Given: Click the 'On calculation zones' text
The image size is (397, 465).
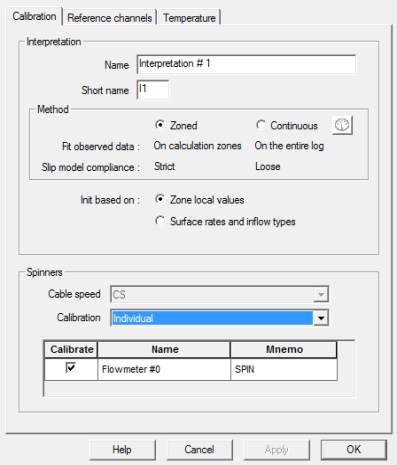Looking at the screenshot, I should coord(197,146).
